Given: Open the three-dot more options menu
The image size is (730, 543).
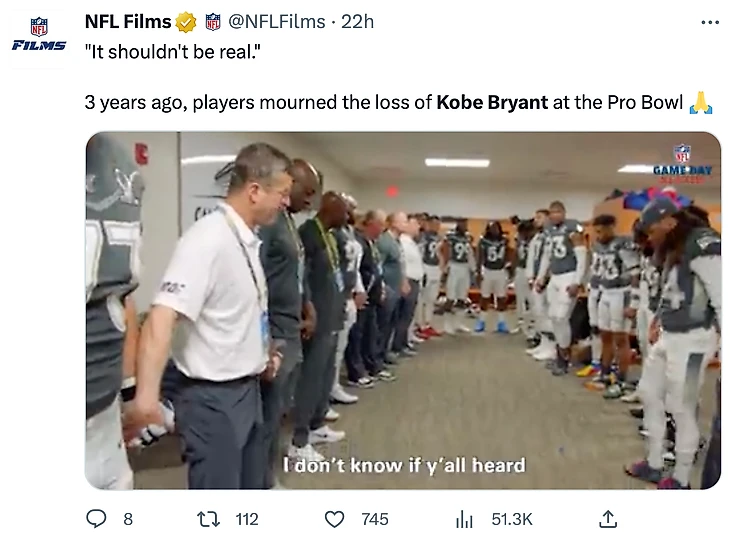Looking at the screenshot, I should [710, 22].
